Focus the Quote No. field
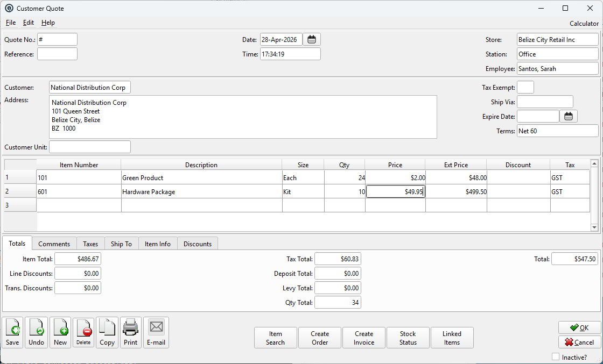The image size is (603, 364). pyautogui.click(x=57, y=40)
